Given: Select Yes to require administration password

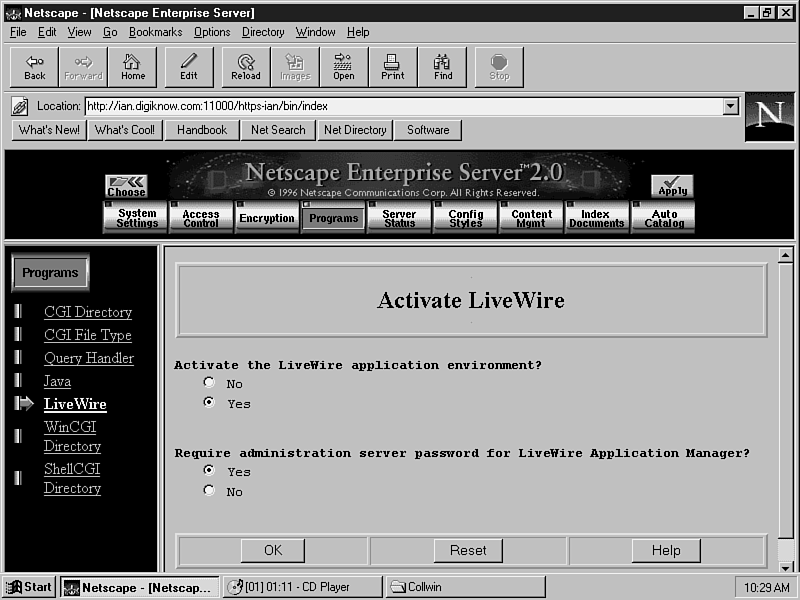Looking at the screenshot, I should click(x=209, y=470).
